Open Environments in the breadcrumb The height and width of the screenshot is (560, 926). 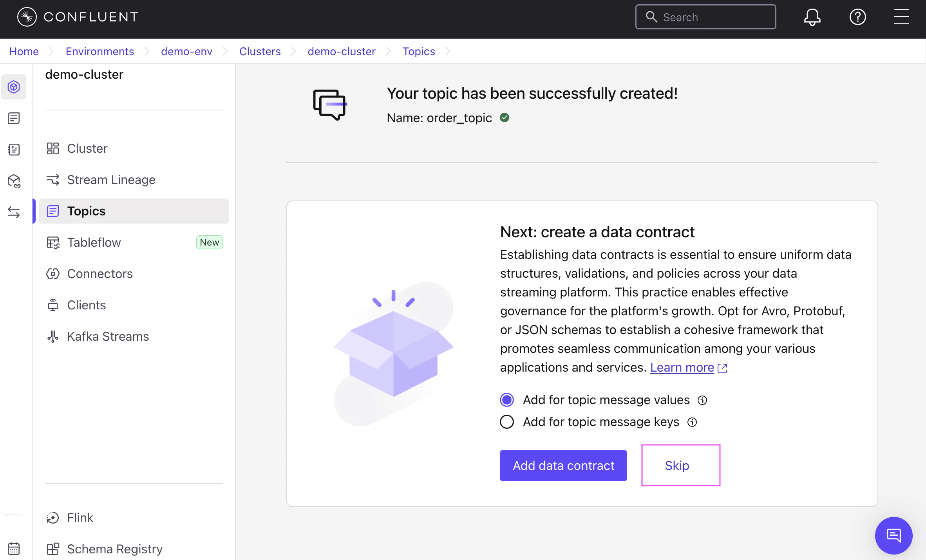100,51
